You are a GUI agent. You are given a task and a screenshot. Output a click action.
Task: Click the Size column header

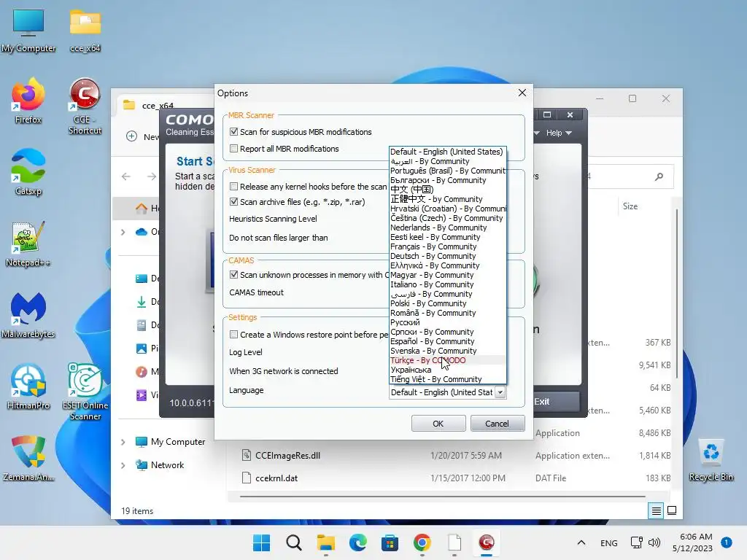pos(630,206)
